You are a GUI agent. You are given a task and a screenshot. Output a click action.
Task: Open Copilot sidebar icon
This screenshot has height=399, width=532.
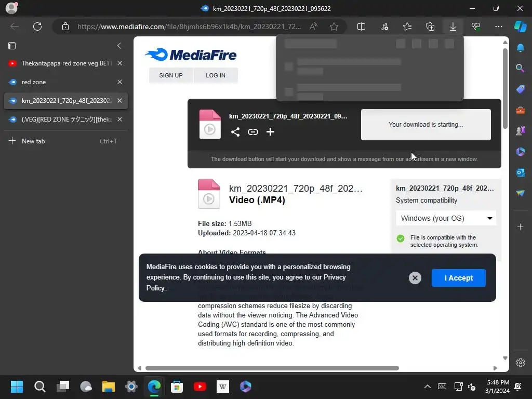pos(521,26)
